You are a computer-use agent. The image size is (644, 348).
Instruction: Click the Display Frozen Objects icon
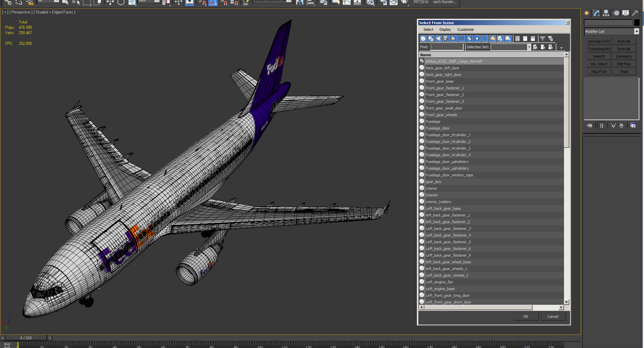click(500, 39)
